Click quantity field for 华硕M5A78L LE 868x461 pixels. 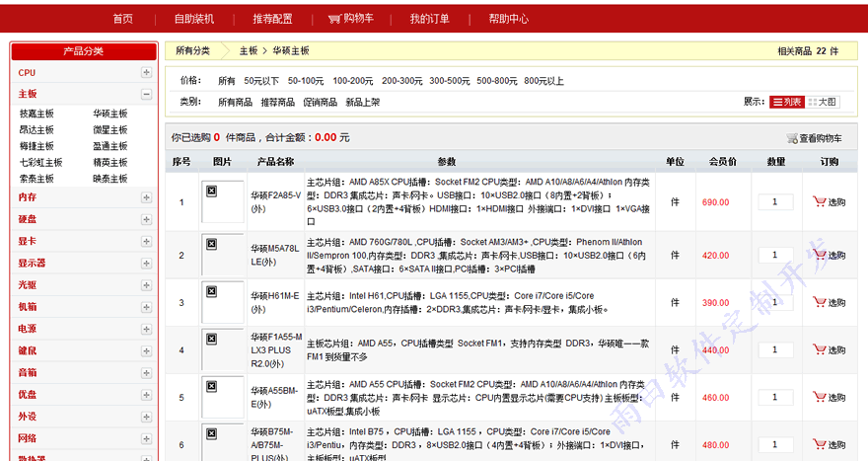click(775, 256)
